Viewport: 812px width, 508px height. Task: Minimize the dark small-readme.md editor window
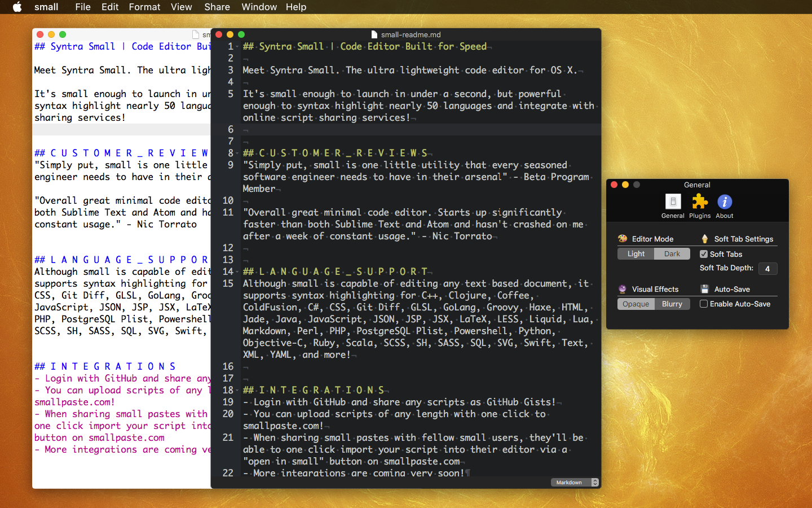coord(230,34)
